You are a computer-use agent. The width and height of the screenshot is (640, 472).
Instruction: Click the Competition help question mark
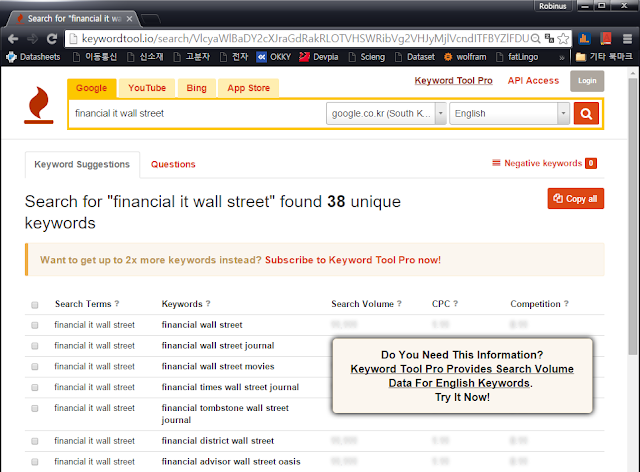pyautogui.click(x=566, y=303)
